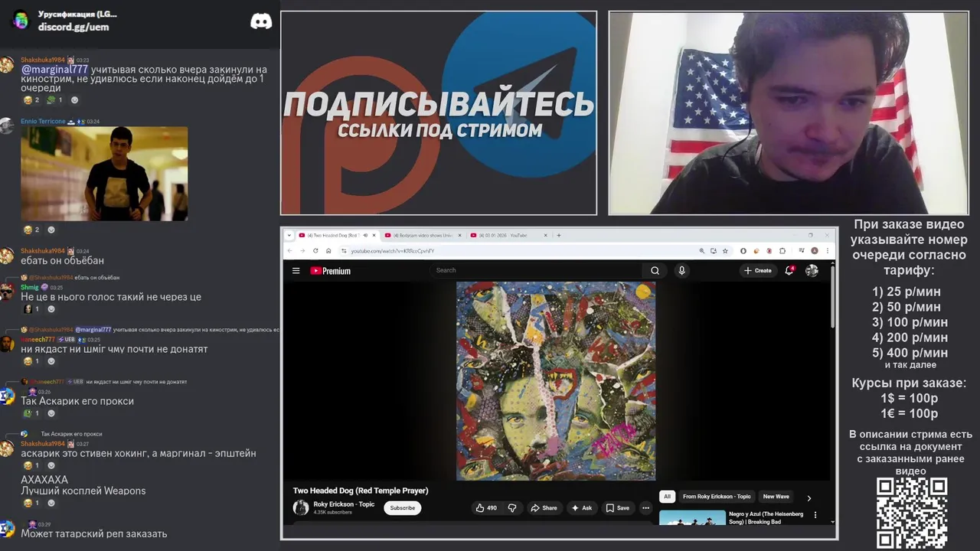
Task: Toggle frog reaction with count 1 under first message
Action: 54,100
